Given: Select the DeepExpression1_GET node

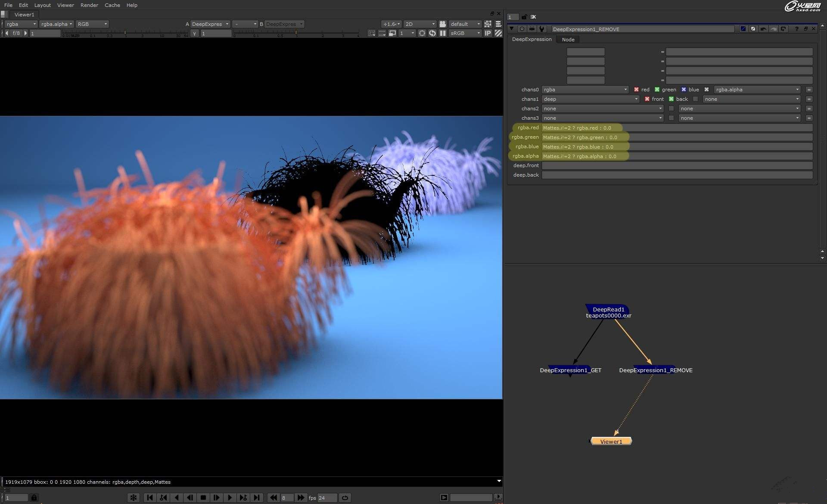Looking at the screenshot, I should pyautogui.click(x=570, y=370).
